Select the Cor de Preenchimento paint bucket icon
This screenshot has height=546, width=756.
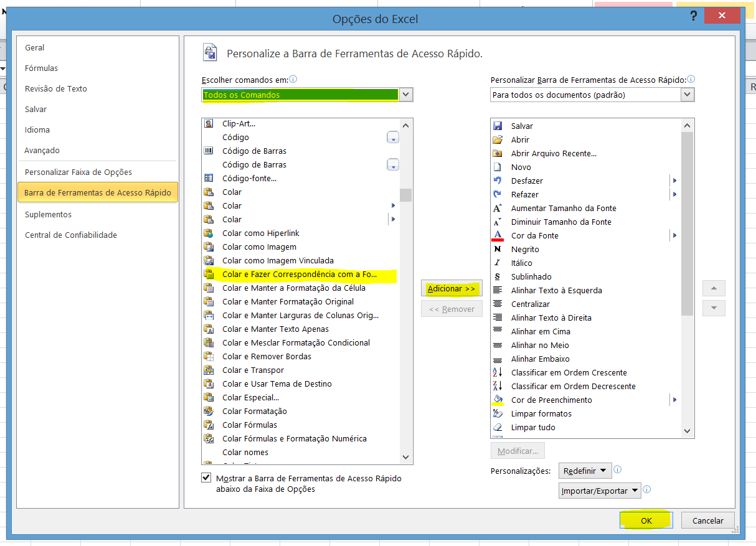click(498, 400)
